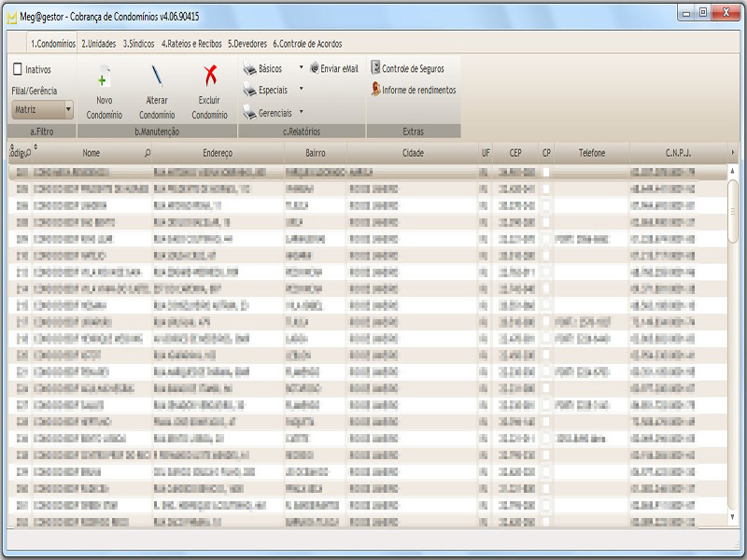The width and height of the screenshot is (747, 560).
Task: Click the Alterar Condomínio pencil icon
Action: 157,77
